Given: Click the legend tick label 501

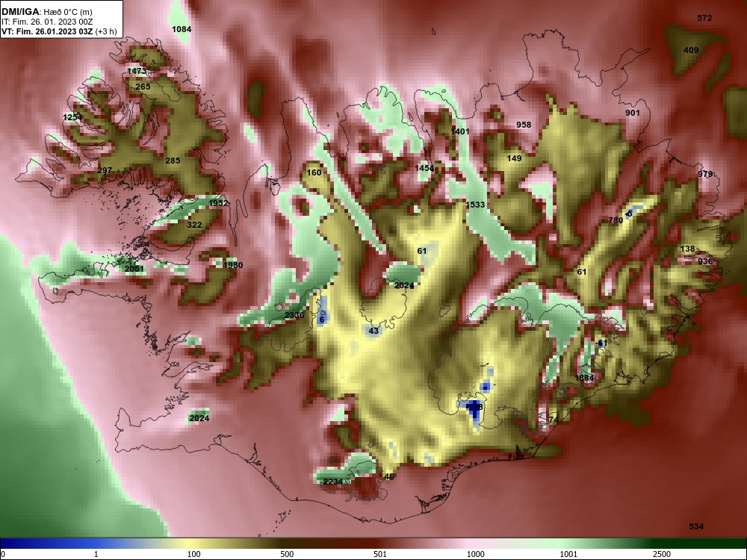Looking at the screenshot, I should click(x=380, y=554).
